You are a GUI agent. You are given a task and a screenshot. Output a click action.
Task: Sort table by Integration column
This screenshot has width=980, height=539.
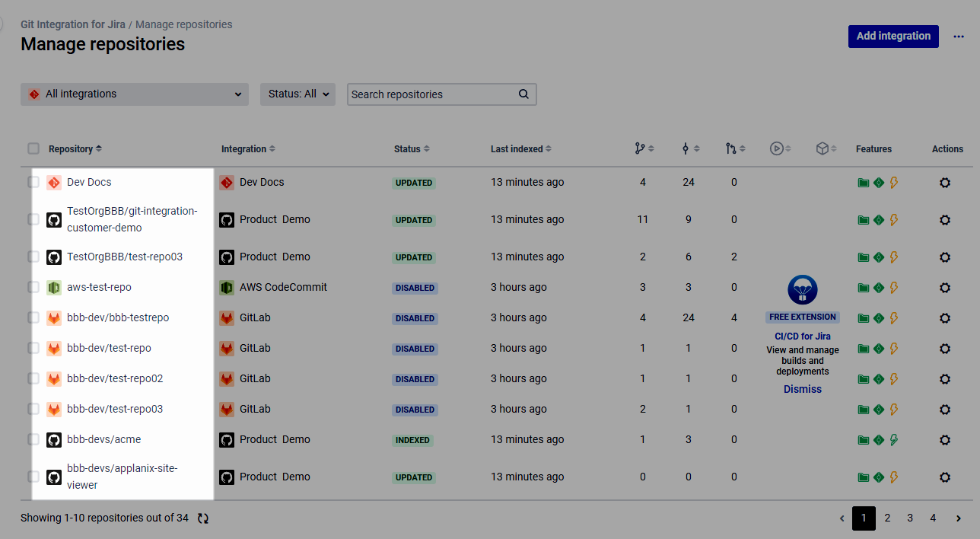(x=248, y=149)
